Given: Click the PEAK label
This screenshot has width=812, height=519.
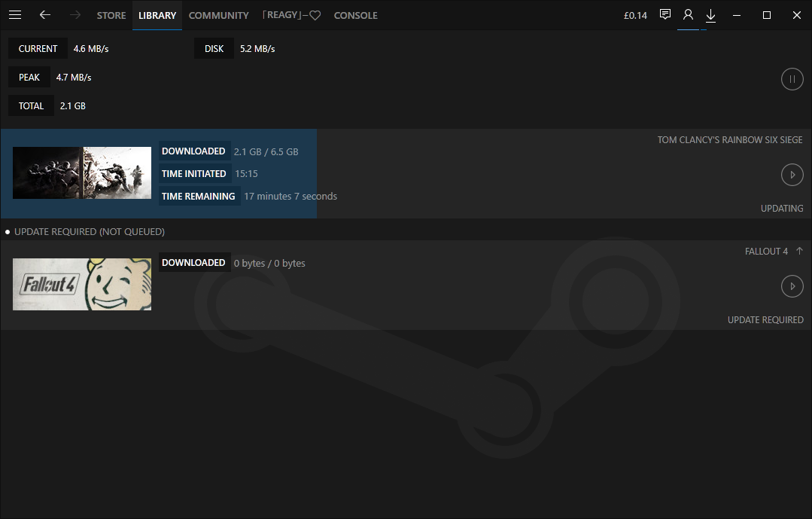Looking at the screenshot, I should [x=29, y=78].
